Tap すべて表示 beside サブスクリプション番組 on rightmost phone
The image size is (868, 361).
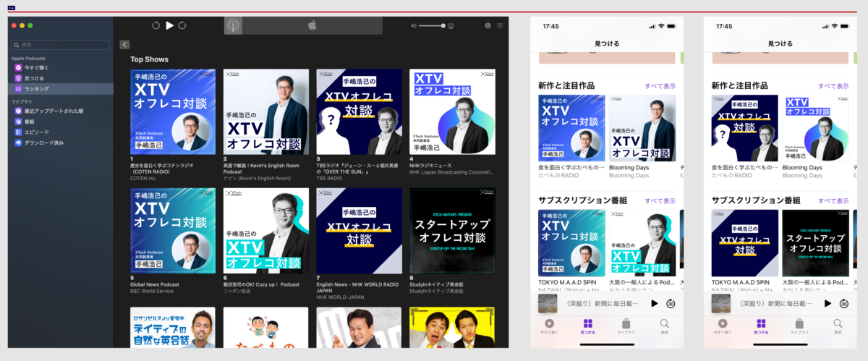click(834, 200)
